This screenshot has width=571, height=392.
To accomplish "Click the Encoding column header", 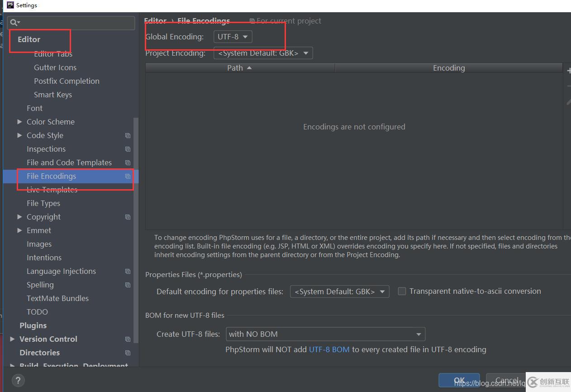I will coord(449,68).
